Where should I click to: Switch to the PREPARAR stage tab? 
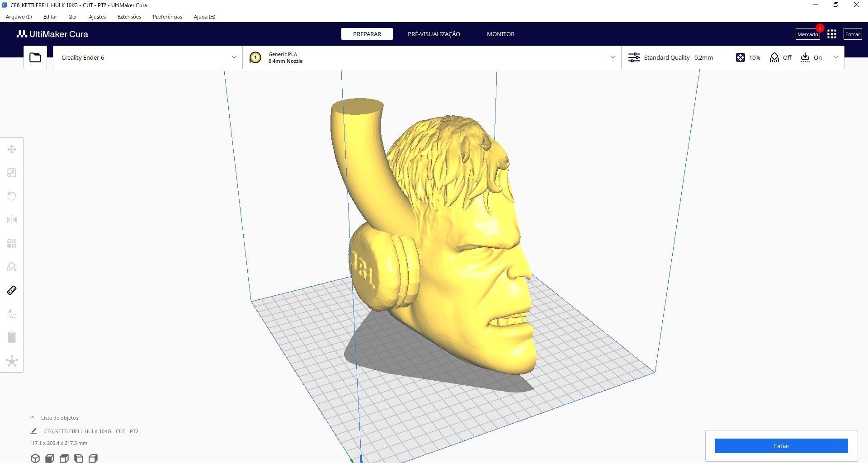(367, 34)
